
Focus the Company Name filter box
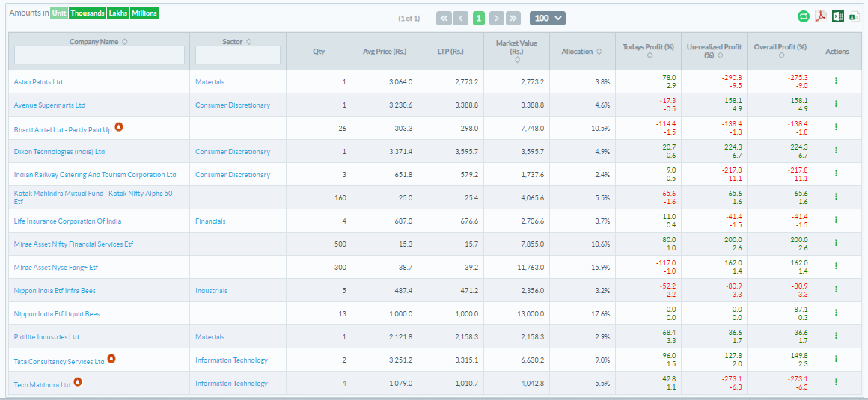(100, 55)
